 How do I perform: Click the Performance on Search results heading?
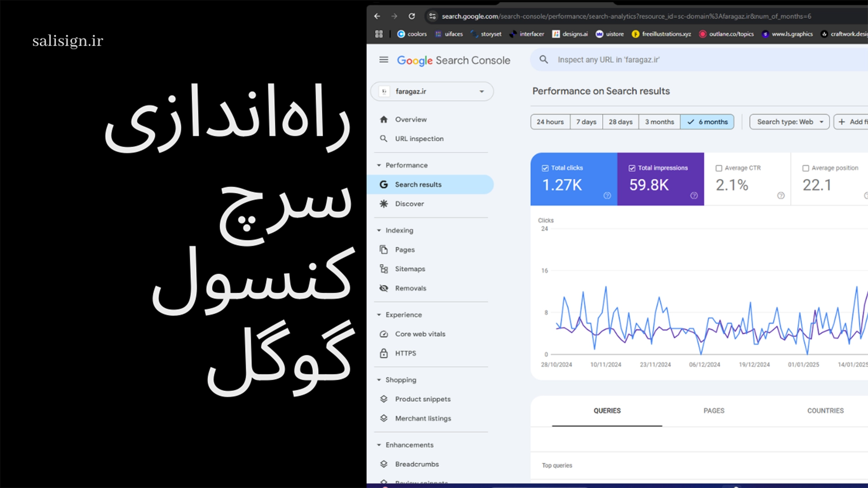[x=601, y=91]
